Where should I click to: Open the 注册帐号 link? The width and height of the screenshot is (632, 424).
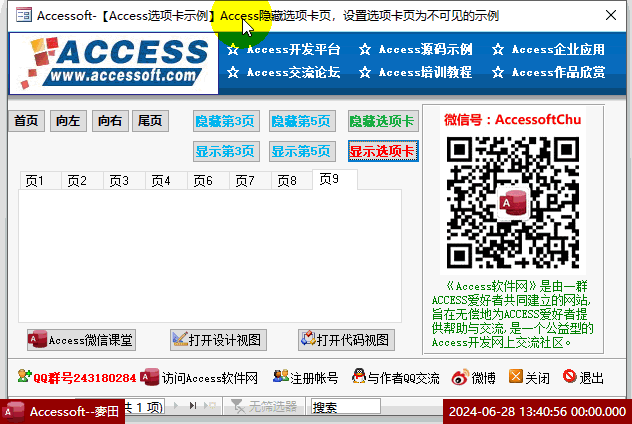314,378
